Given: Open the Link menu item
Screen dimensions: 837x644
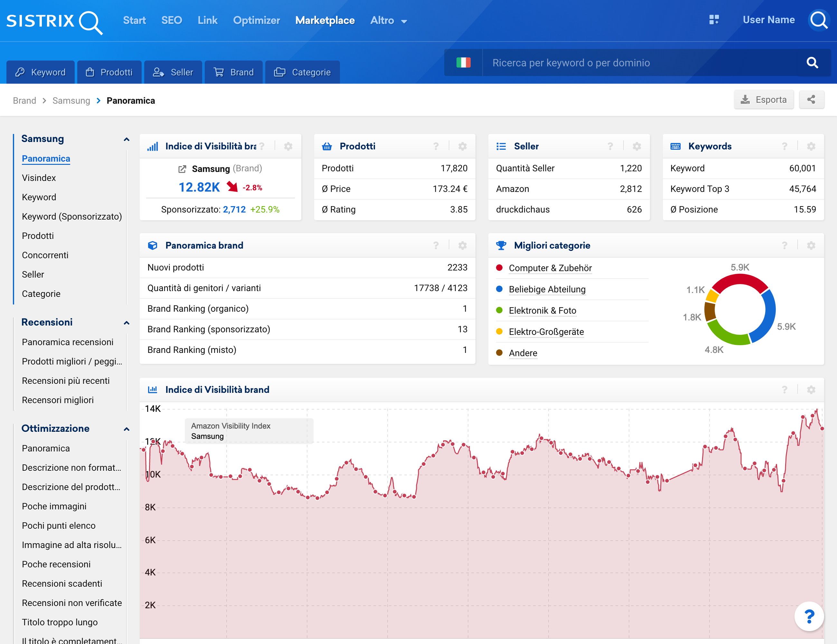Looking at the screenshot, I should pos(207,20).
